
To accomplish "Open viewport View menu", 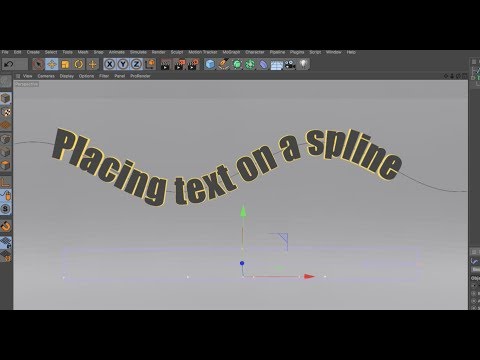I will click(x=28, y=76).
